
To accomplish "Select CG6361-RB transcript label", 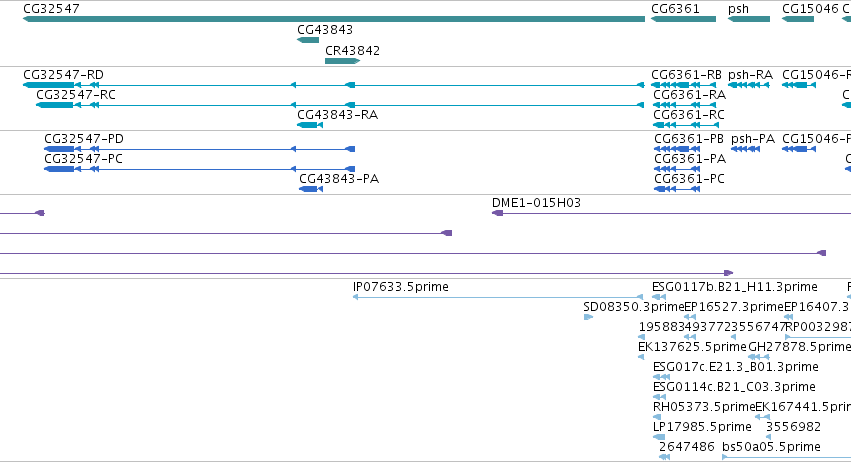I will [687, 74].
